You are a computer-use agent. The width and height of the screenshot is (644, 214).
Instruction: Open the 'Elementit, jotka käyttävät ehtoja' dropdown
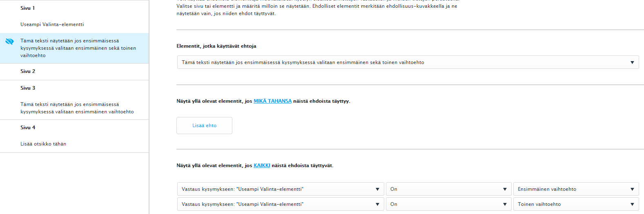coord(408,62)
